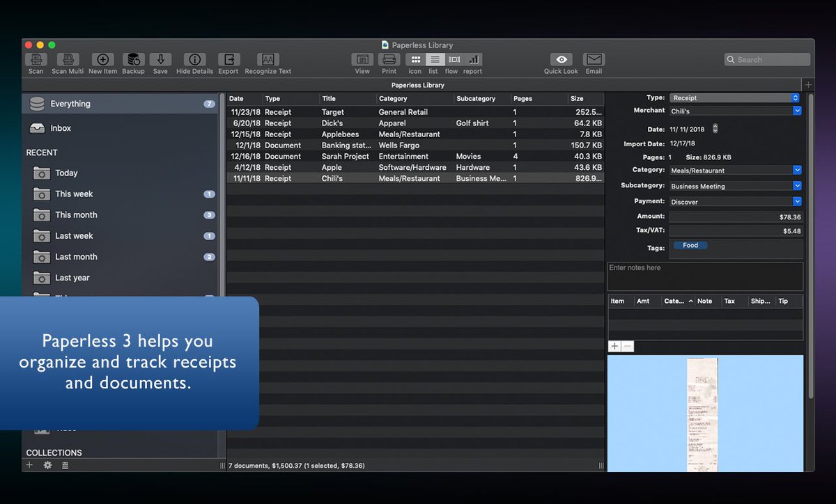Viewport: 836px width, 504px height.
Task: Select the Dick's receipt row
Action: (x=415, y=123)
